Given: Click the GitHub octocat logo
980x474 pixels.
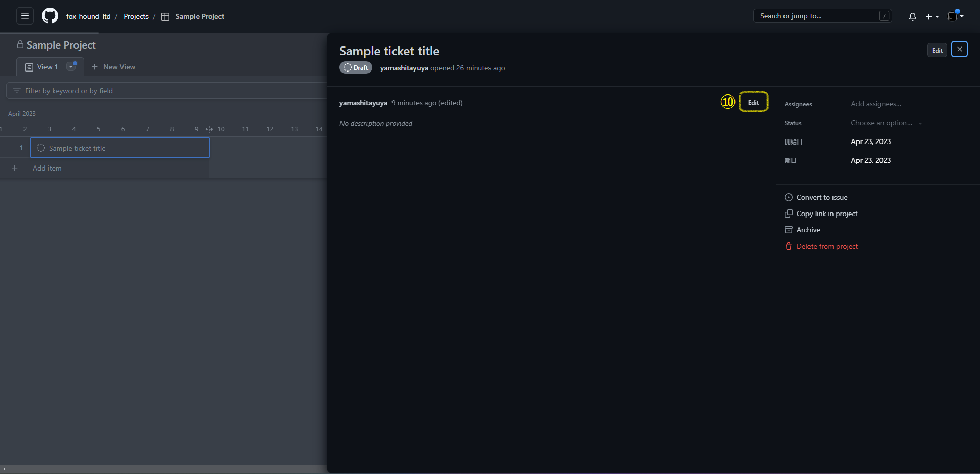Looking at the screenshot, I should point(50,16).
